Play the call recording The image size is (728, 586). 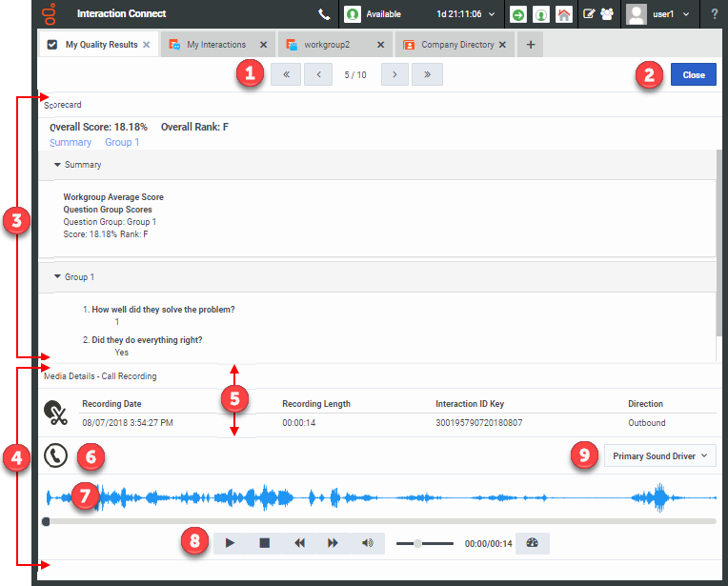click(230, 543)
